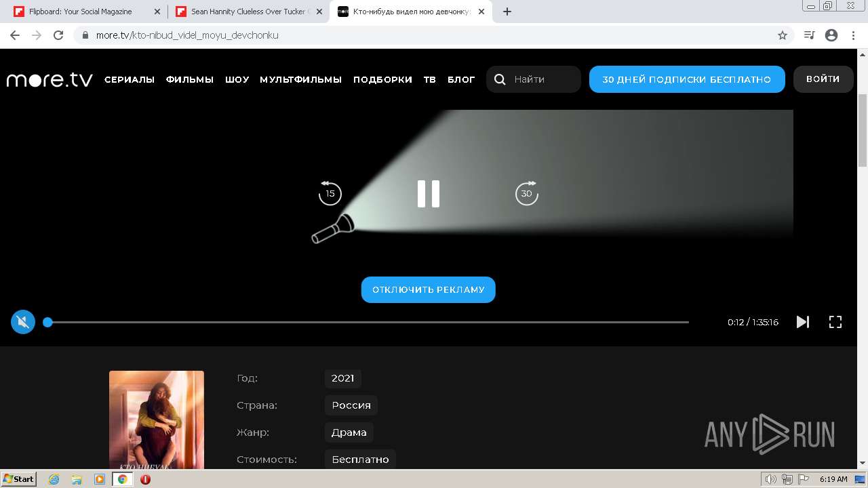Enter fullscreen mode in player

[x=835, y=322]
